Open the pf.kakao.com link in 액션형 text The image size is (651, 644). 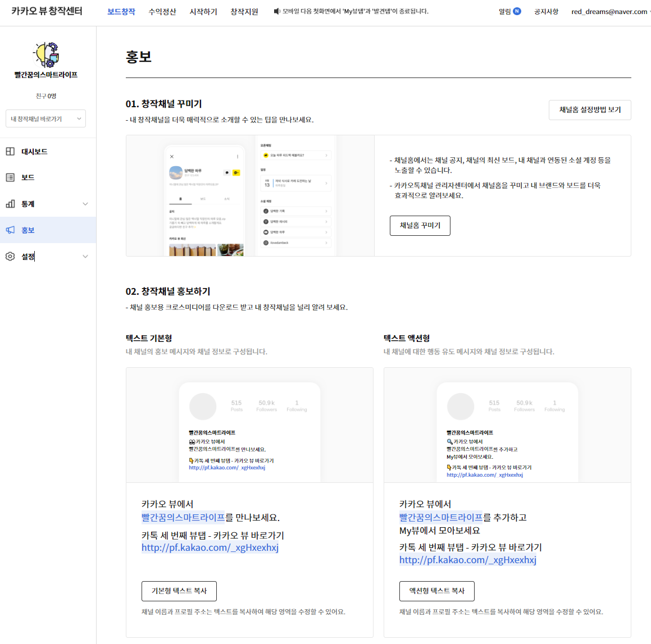click(468, 560)
